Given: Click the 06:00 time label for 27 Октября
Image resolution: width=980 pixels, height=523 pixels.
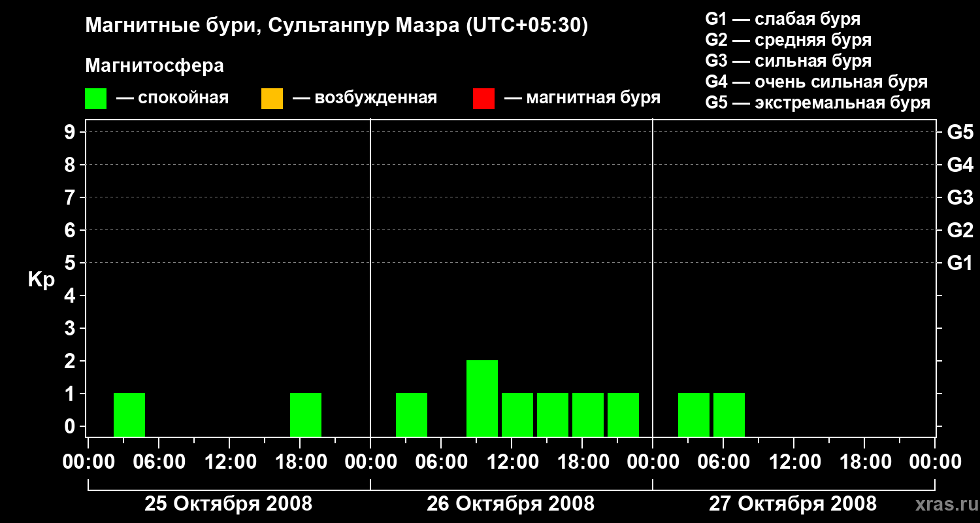Looking at the screenshot, I should tap(723, 462).
